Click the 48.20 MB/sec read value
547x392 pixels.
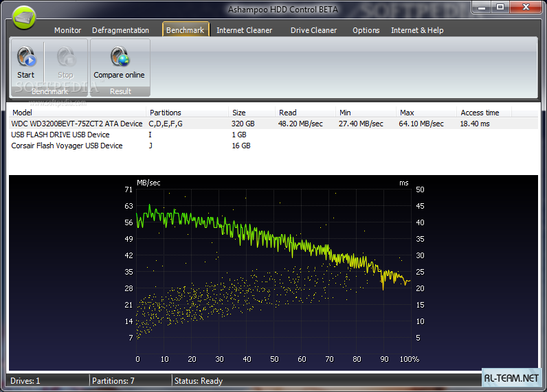300,124
